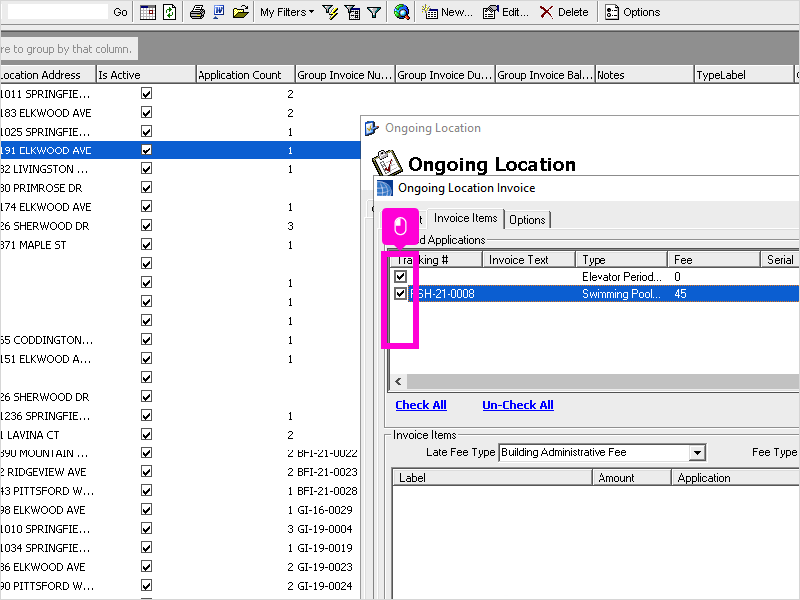Click the New... toolbar button

(447, 12)
